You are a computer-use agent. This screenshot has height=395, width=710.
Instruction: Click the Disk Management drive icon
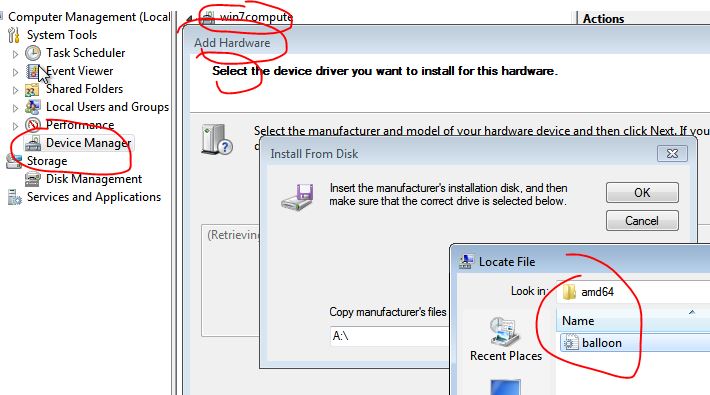(x=33, y=179)
